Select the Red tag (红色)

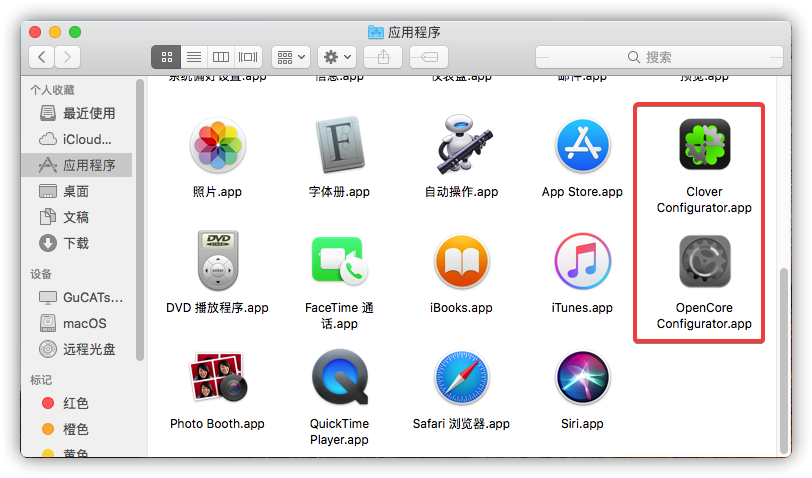click(77, 403)
